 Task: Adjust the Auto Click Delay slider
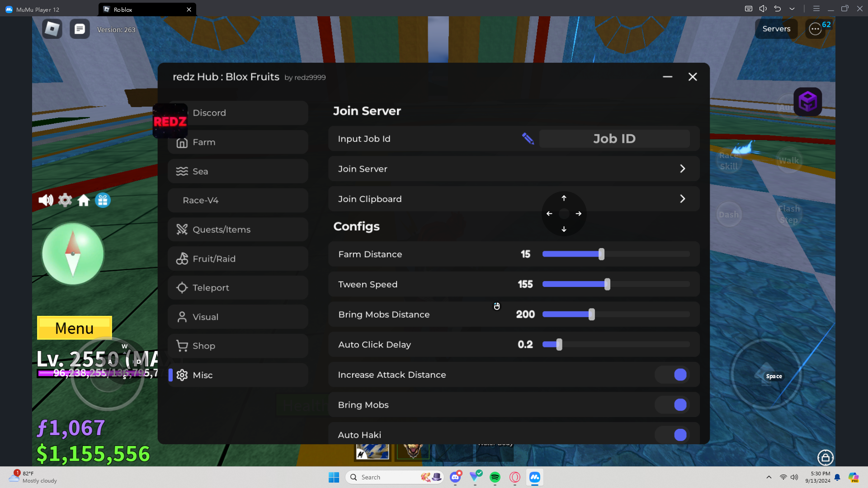click(x=616, y=344)
